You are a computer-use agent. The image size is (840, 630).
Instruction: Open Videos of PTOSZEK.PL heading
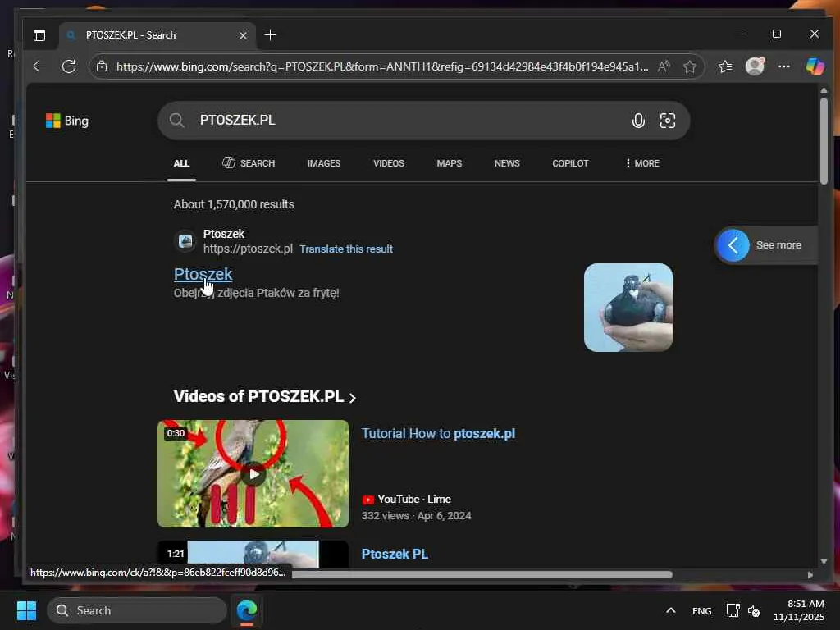click(265, 396)
